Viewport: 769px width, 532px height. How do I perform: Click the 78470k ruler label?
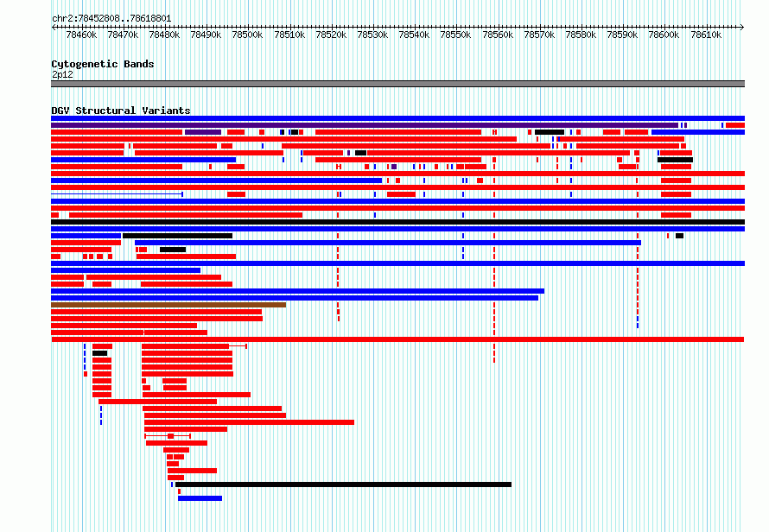[x=123, y=35]
